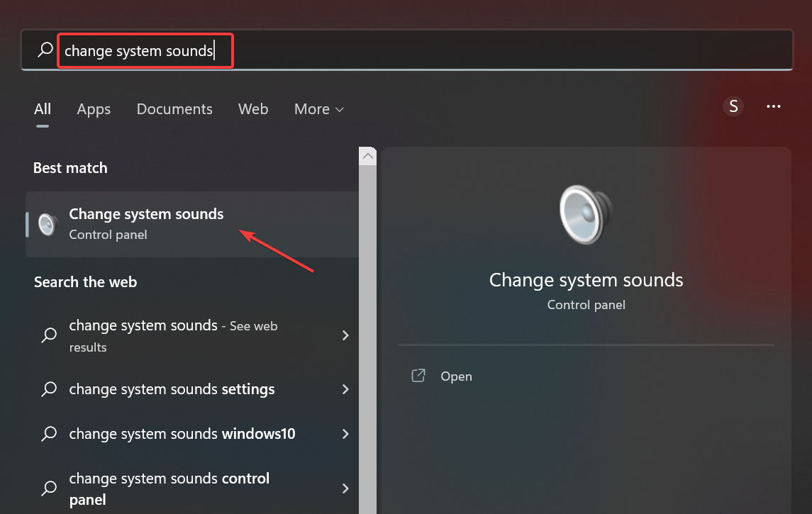Expand the More filter dropdown
The image size is (812, 514).
coord(319,109)
